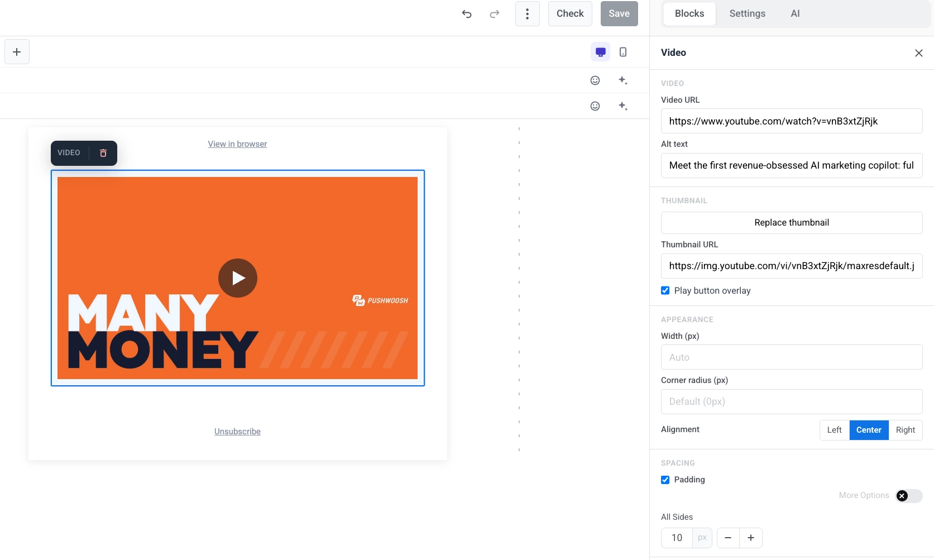This screenshot has width=934, height=560.
Task: Enable the More Options switch
Action: coord(909,496)
